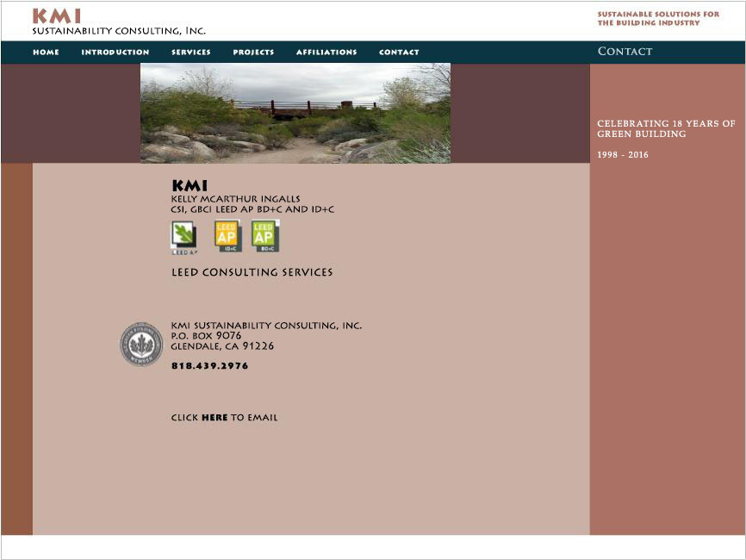
Task: Click the Glendale, CA 91226 line
Action: [x=222, y=346]
